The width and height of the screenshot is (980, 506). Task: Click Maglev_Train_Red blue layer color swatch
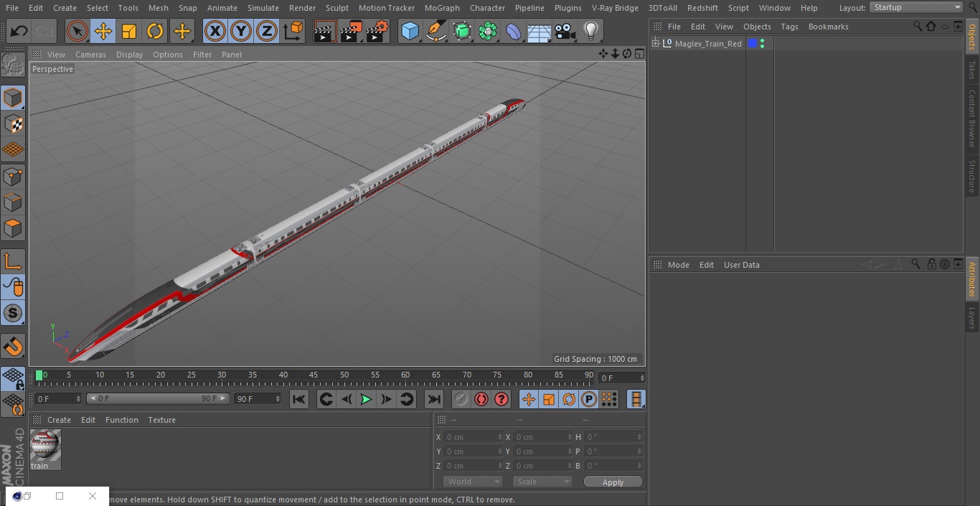pyautogui.click(x=753, y=44)
